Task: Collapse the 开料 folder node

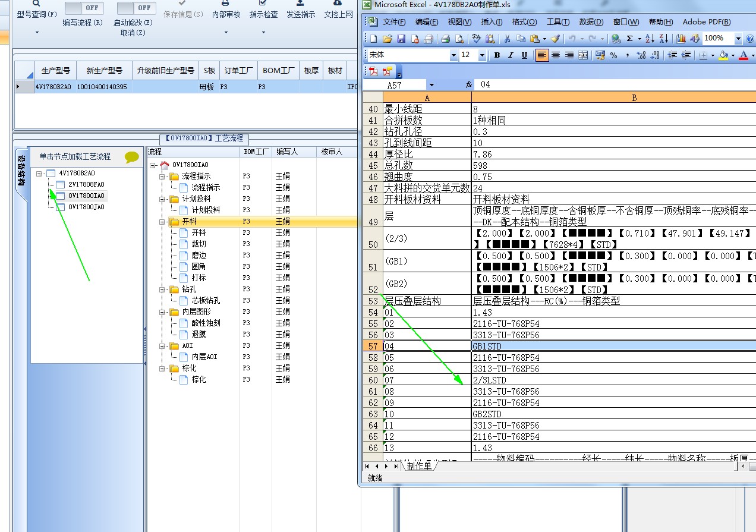Action: click(162, 222)
